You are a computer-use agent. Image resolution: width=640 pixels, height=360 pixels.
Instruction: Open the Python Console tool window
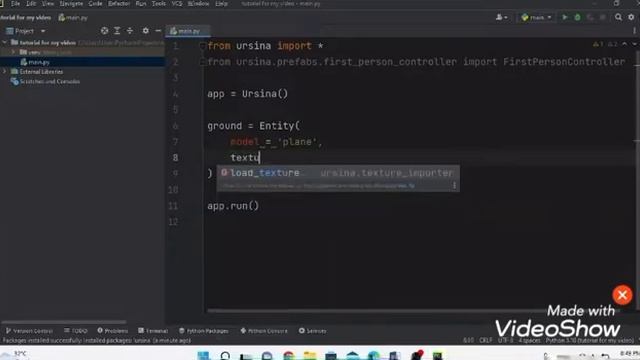click(264, 331)
